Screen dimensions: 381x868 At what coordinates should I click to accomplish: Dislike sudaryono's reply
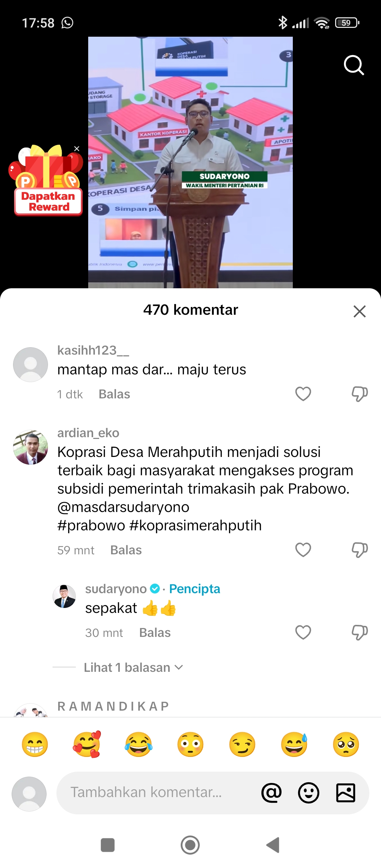pos(359,632)
